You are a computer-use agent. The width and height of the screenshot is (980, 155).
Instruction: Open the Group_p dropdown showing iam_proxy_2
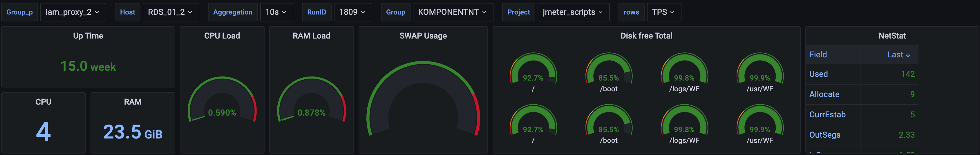(x=73, y=12)
